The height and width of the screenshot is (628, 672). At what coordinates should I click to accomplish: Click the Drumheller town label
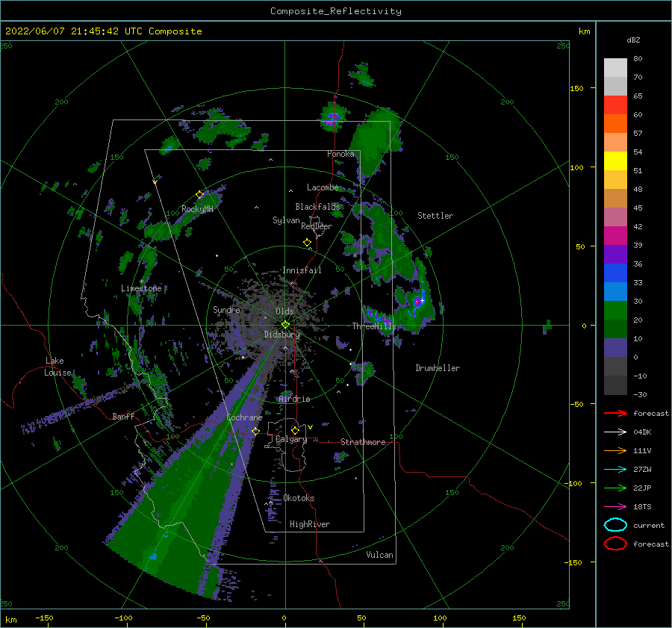click(x=438, y=368)
